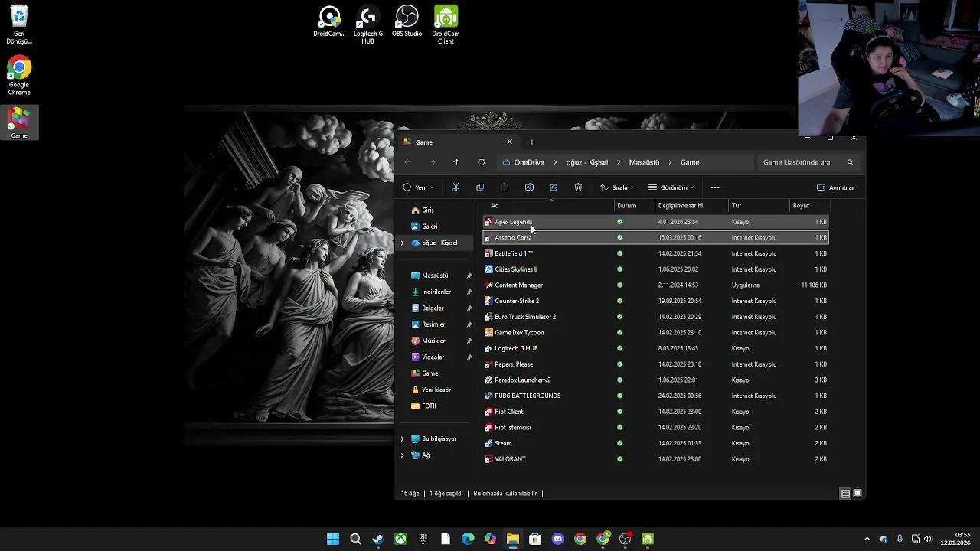Open taskbar Search magnifier
980x551 pixels.
tap(355, 539)
